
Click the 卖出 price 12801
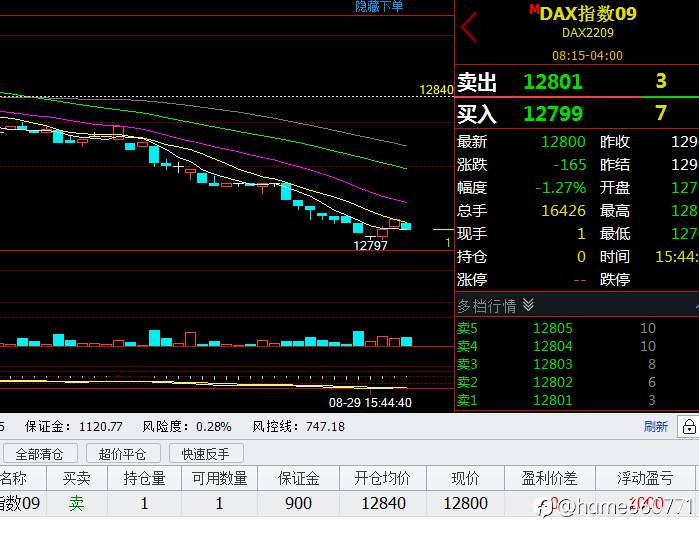click(553, 82)
